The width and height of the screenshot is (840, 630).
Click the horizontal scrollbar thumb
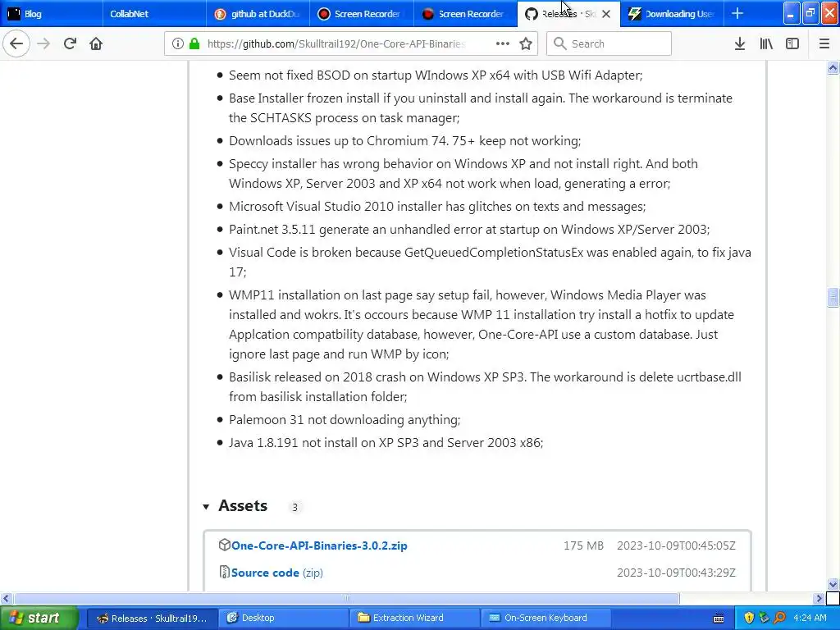(x=347, y=598)
